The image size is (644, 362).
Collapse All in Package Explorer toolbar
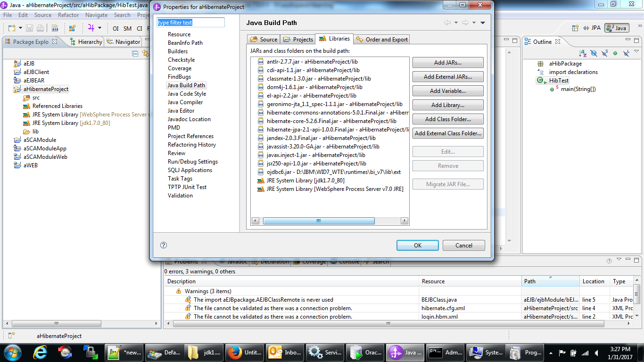click(x=135, y=53)
